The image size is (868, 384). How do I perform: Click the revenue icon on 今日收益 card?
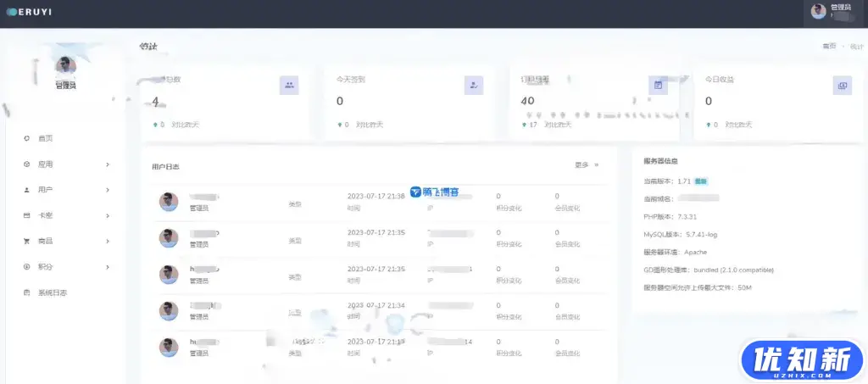coord(842,85)
